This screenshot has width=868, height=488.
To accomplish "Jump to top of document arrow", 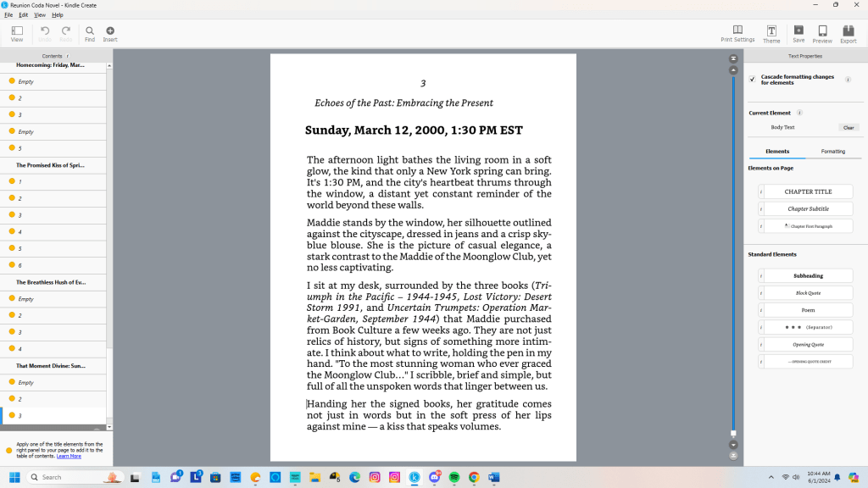I will point(733,58).
